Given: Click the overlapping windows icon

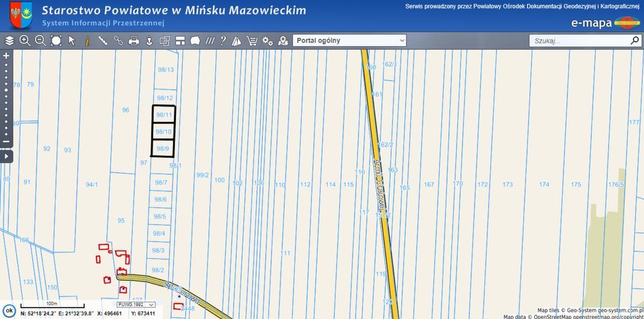Looking at the screenshot, I should pos(165,41).
